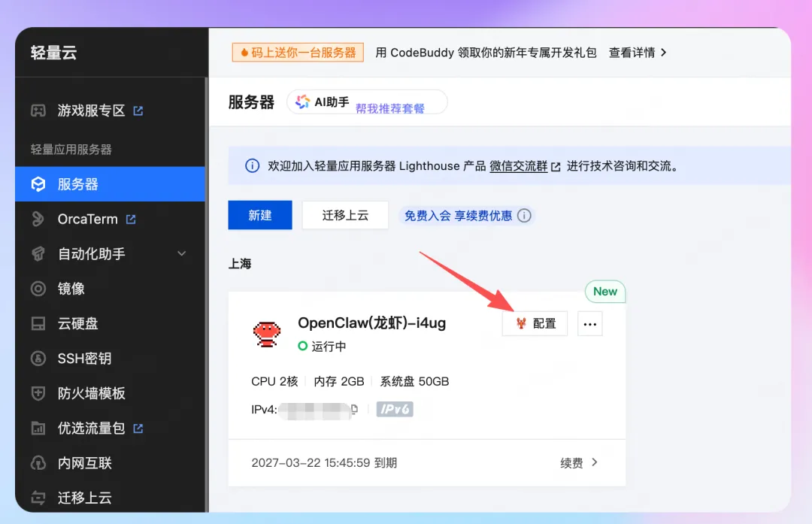
Task: Click the external link icon beside OrcaTerm
Action: click(x=131, y=219)
